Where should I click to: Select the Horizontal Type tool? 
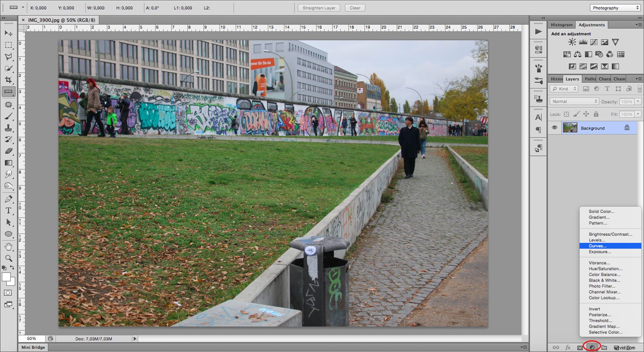point(9,210)
